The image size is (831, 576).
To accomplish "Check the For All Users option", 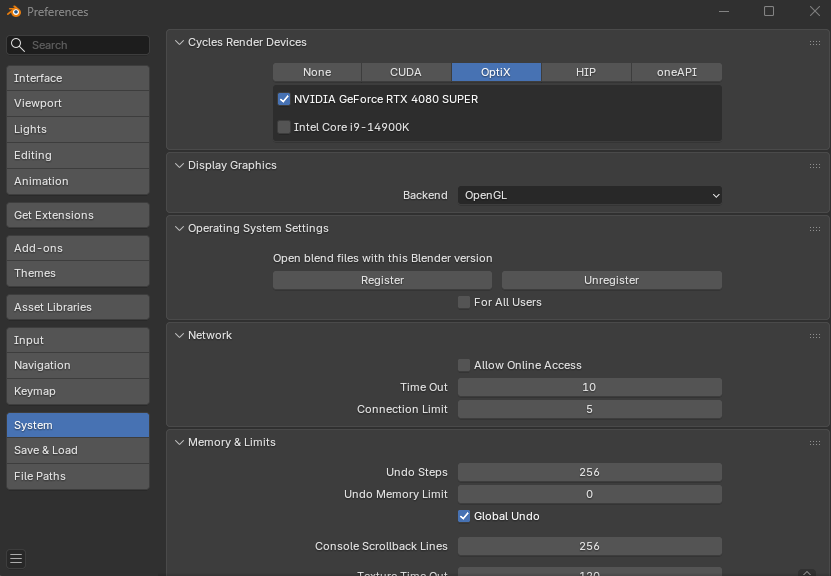I will point(464,302).
